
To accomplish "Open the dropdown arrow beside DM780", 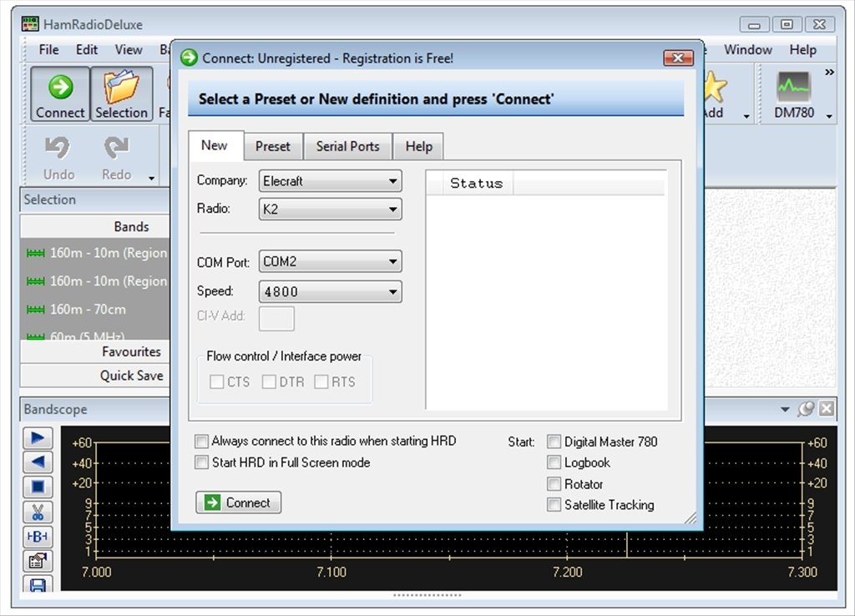I will 829,115.
